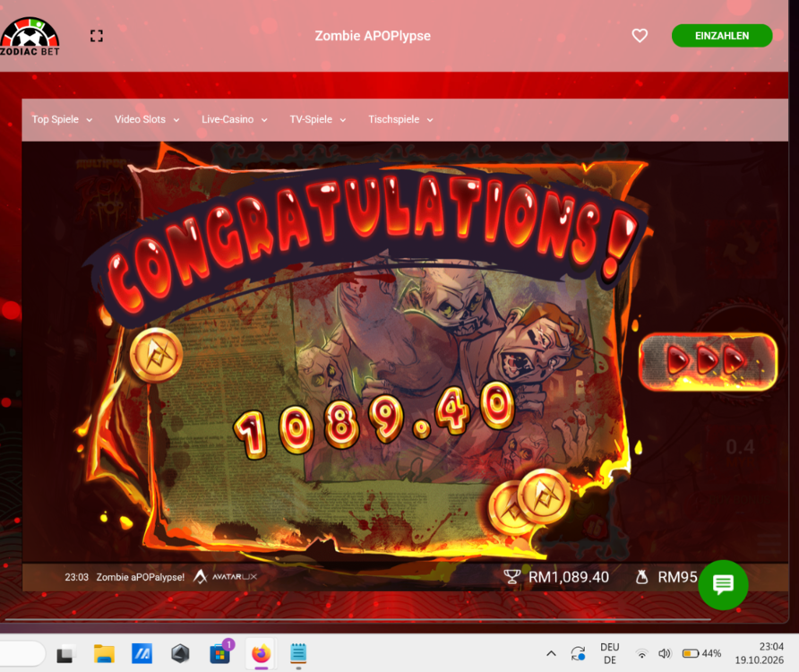Show hidden tray icons chevron
Screen dimensions: 799x672
click(x=551, y=654)
